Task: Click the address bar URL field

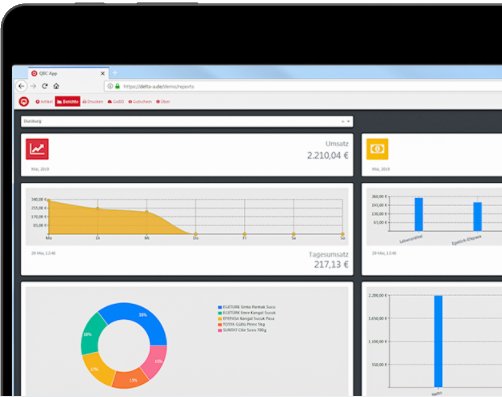Action: [303, 86]
